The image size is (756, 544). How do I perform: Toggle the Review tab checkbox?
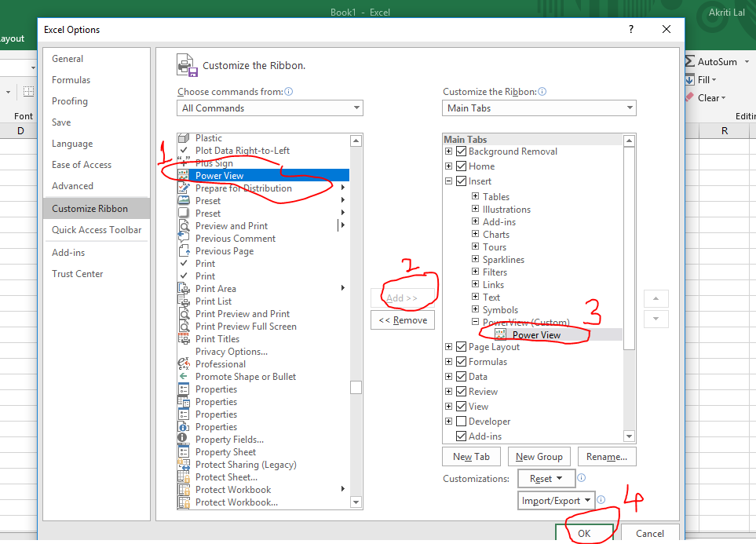[x=461, y=392]
